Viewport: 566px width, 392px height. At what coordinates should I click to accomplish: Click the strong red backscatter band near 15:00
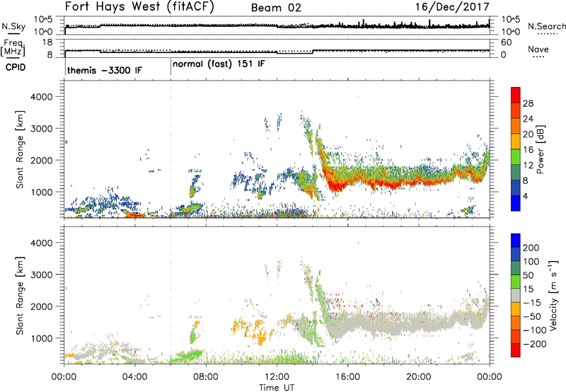click(335, 184)
